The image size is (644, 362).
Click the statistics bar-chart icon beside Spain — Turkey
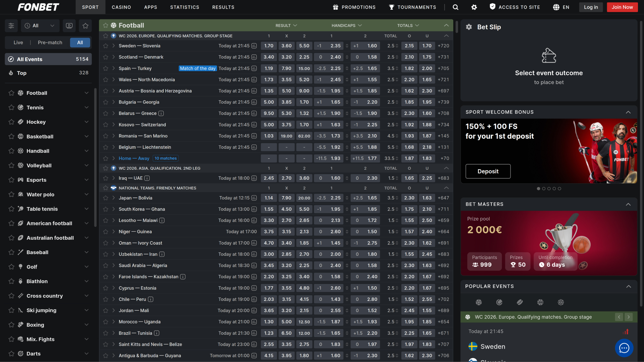pos(255,68)
